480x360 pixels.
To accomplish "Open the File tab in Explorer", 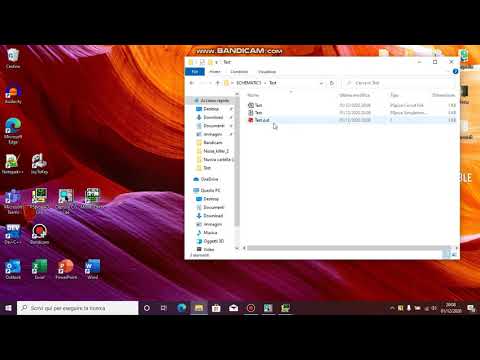I will [x=195, y=72].
